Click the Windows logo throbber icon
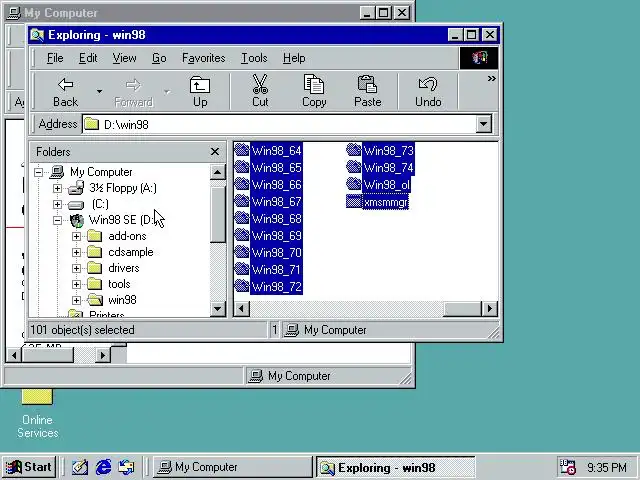The image size is (640, 480). [x=479, y=58]
